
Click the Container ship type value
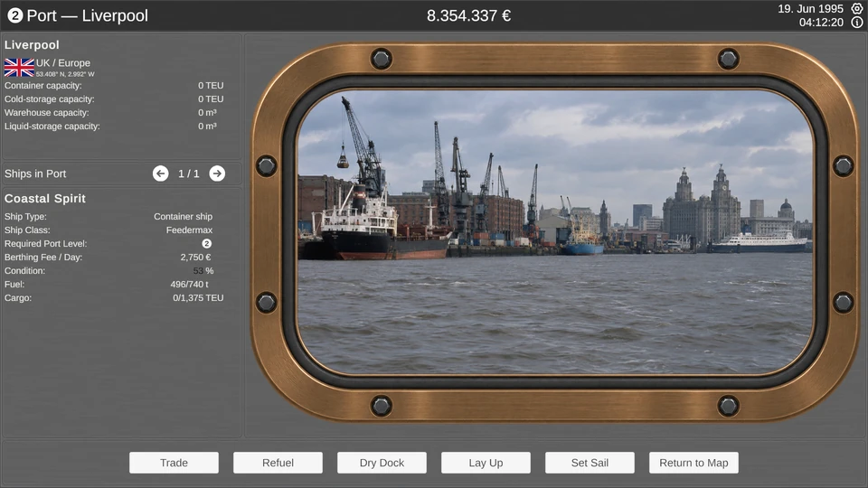tap(184, 217)
